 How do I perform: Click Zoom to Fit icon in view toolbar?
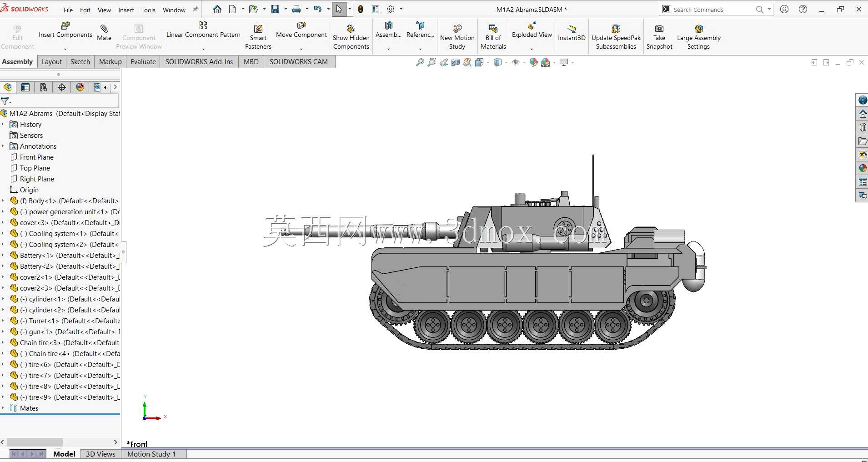(x=420, y=62)
